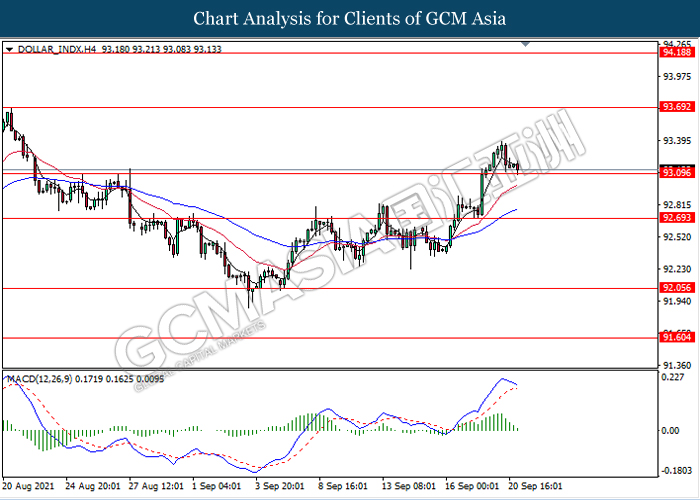Select the 92.693 horizontal line label
Viewport: 700px width, 500px height.
click(x=678, y=218)
